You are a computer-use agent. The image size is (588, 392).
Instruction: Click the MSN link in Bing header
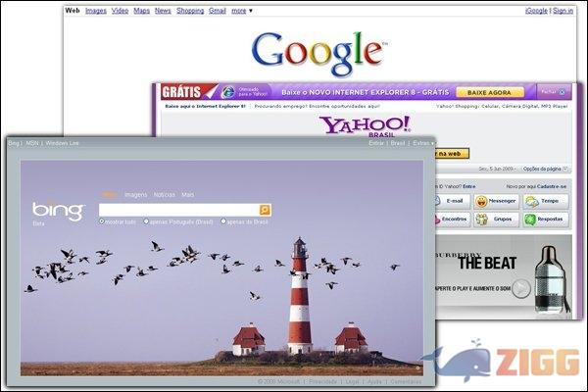coord(32,143)
